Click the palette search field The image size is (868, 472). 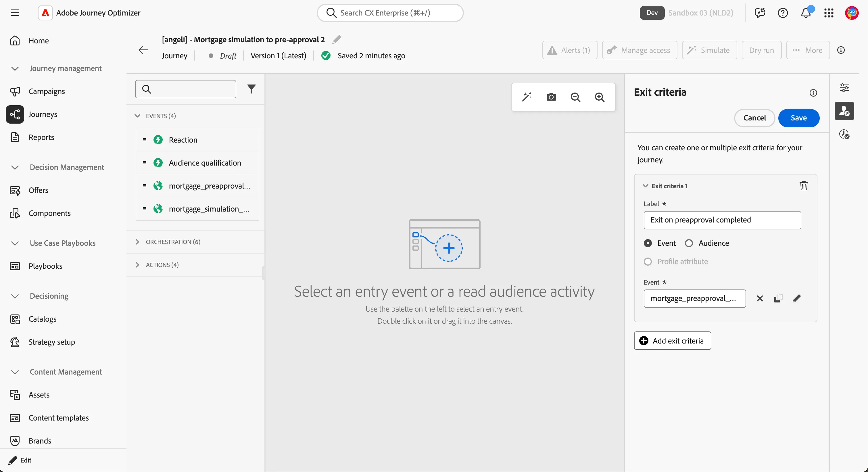[x=185, y=89]
